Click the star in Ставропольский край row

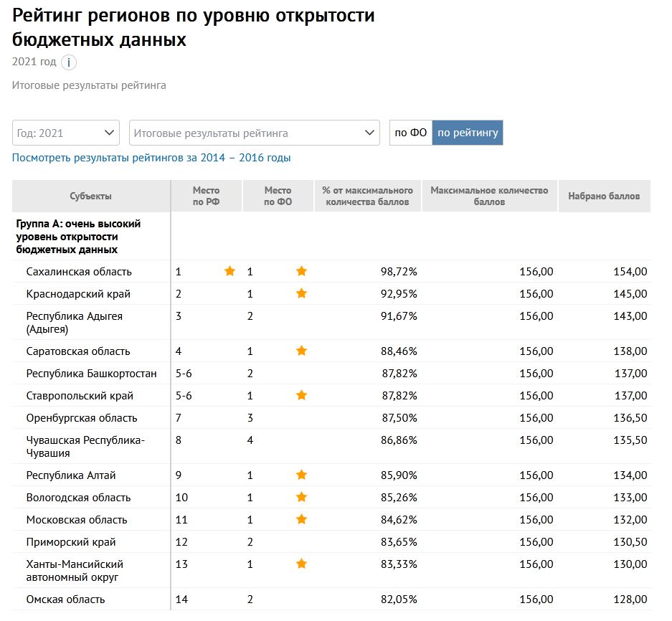pos(301,395)
